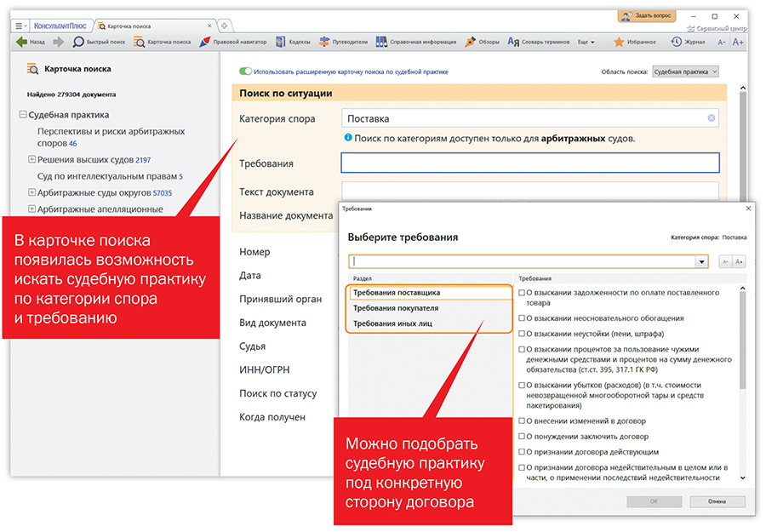Toggle the extended court practice search card switch
The width and height of the screenshot is (766, 532).
pyautogui.click(x=246, y=72)
